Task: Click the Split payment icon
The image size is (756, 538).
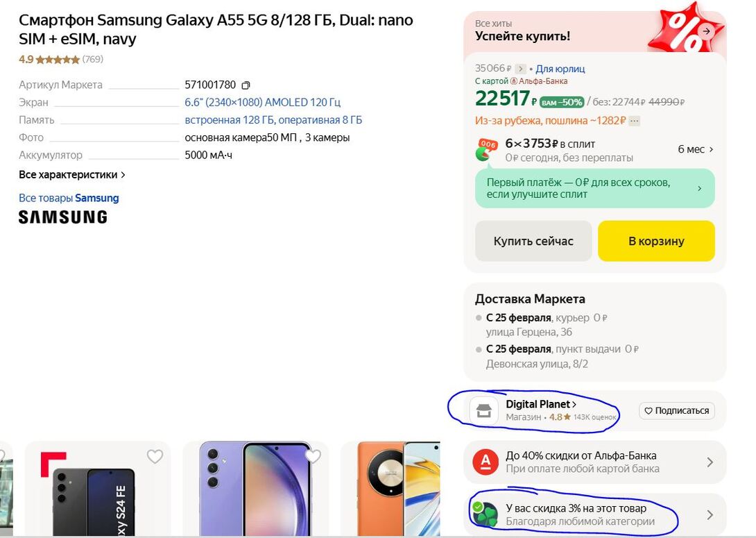Action: tap(487, 150)
